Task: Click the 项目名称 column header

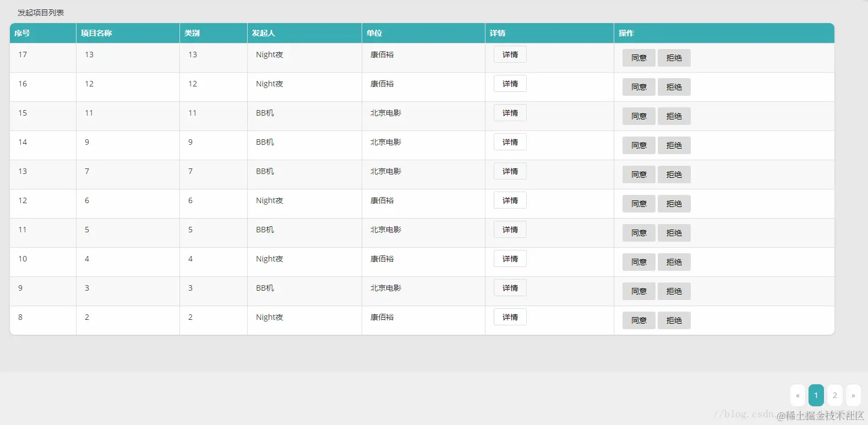Action: 128,33
